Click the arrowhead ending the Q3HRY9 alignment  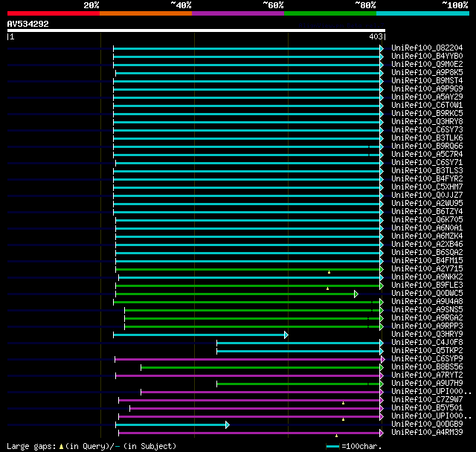point(286,335)
